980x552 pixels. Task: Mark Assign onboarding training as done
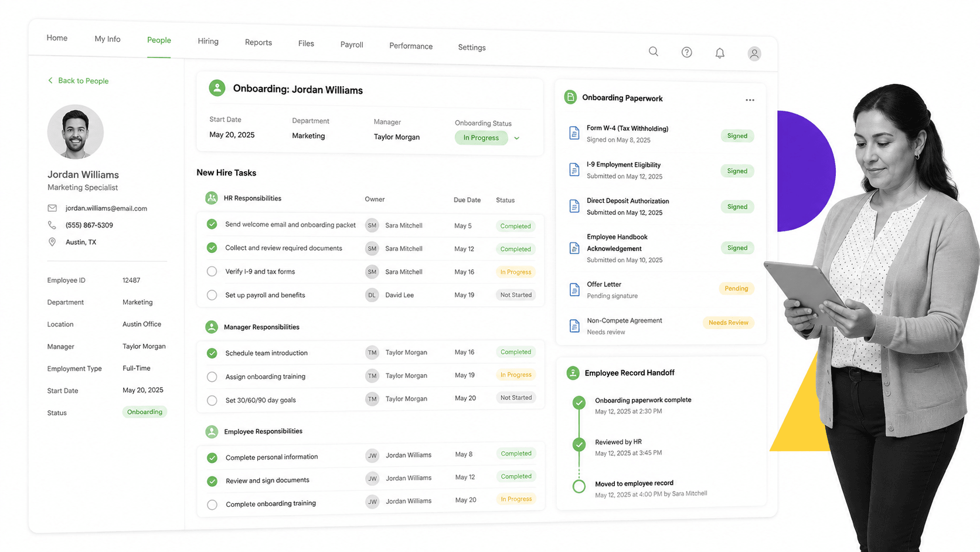click(x=212, y=377)
